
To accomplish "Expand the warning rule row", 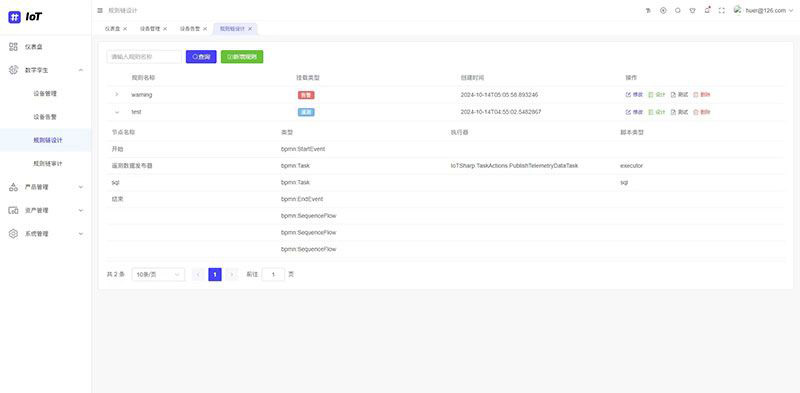I will pos(117,94).
